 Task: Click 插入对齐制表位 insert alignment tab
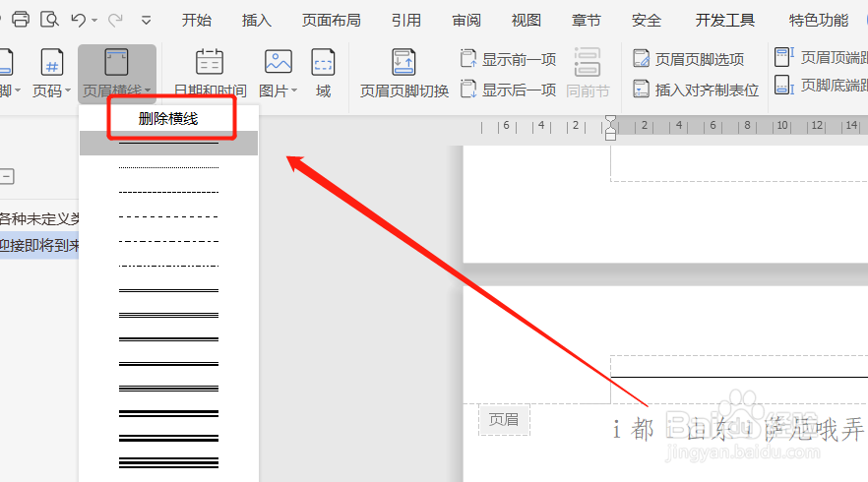[696, 90]
